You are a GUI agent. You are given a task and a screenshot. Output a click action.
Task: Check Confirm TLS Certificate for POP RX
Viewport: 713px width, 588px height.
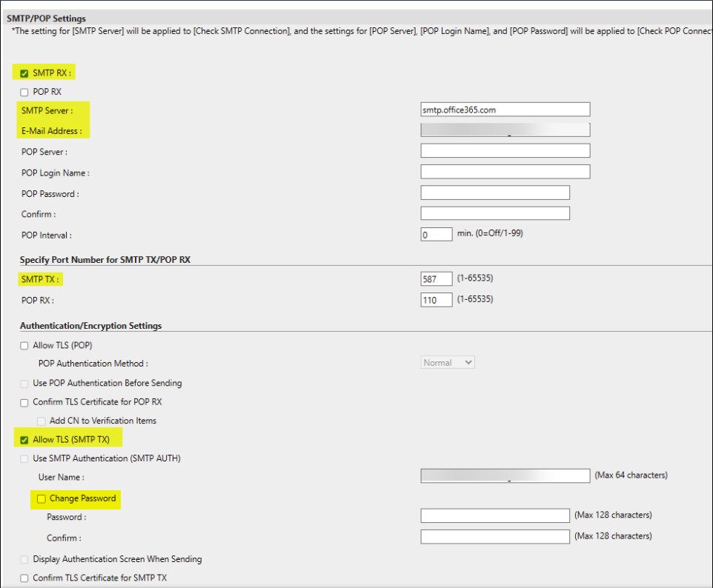(24, 402)
